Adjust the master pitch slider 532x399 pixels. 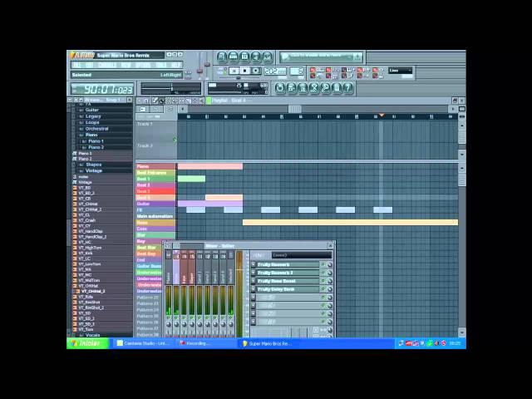207,66
